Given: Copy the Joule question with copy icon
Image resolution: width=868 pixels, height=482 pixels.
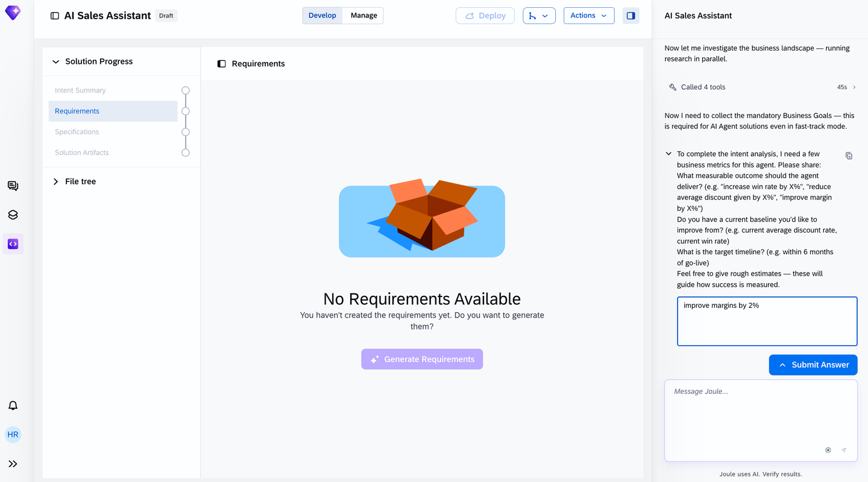Looking at the screenshot, I should 849,156.
